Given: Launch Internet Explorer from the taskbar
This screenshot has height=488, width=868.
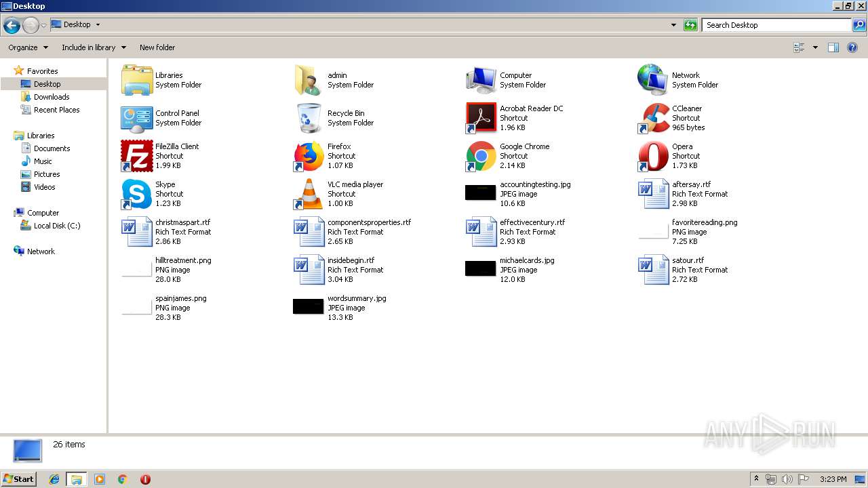Looking at the screenshot, I should [54, 479].
